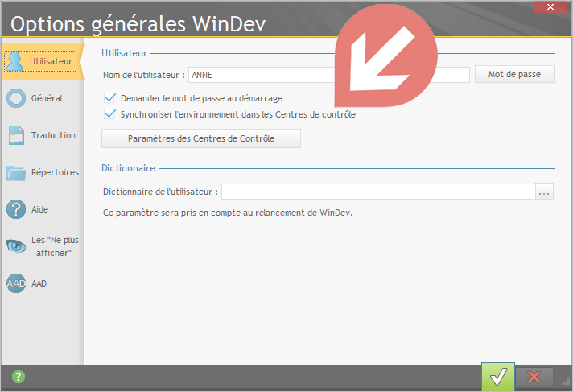
Task: Cancel with the red X button
Action: 534,377
